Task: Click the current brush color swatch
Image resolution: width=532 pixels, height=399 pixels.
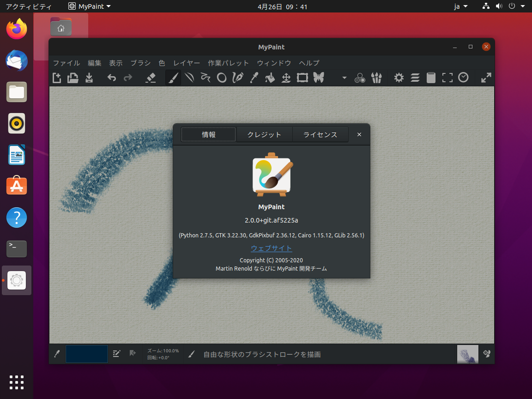Action: click(x=86, y=353)
